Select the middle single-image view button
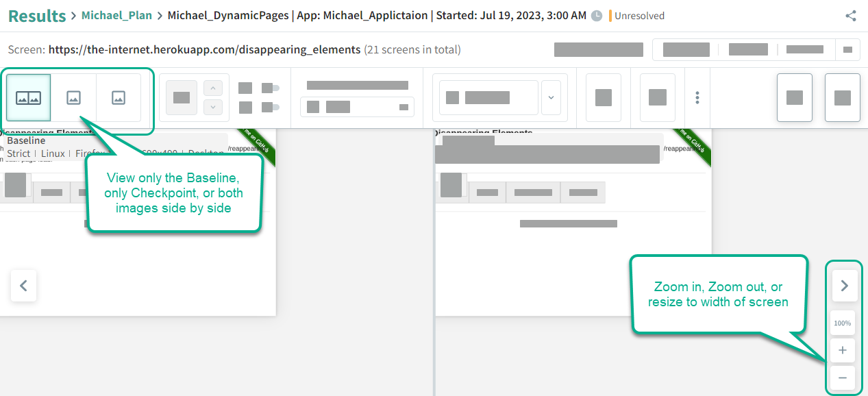This screenshot has height=396, width=868. click(x=73, y=98)
